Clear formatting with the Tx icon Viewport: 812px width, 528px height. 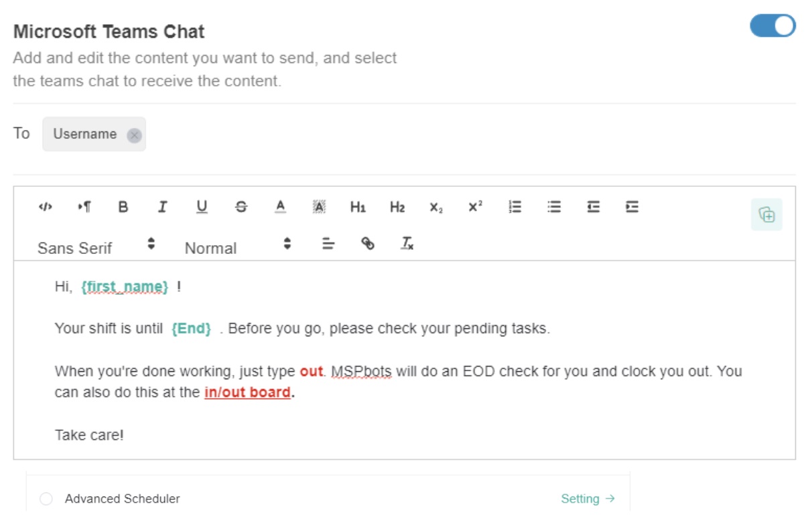406,245
